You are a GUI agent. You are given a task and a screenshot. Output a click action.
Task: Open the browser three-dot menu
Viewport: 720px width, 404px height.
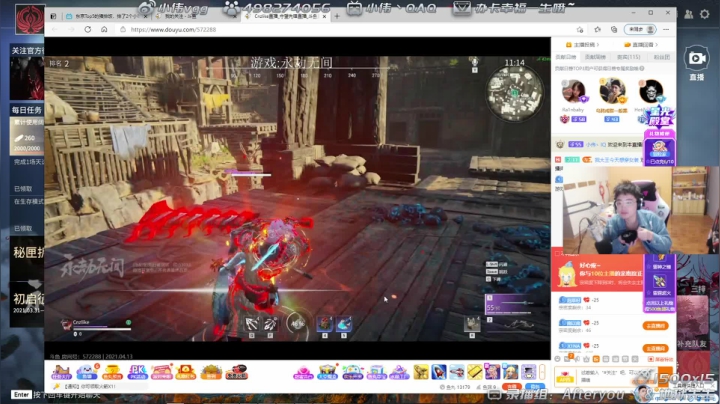pyautogui.click(x=666, y=29)
